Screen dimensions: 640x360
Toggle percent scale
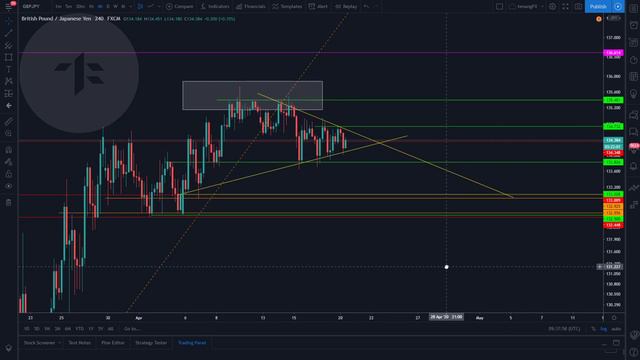tap(593, 329)
